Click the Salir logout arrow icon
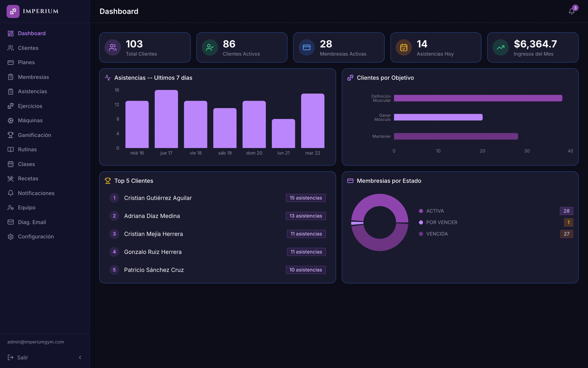 pyautogui.click(x=10, y=357)
